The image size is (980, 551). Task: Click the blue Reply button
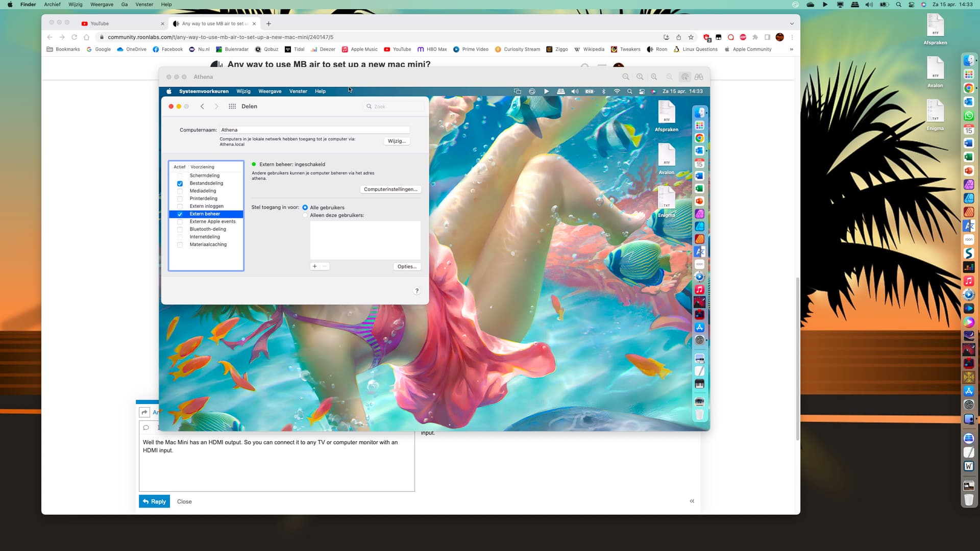pos(154,502)
